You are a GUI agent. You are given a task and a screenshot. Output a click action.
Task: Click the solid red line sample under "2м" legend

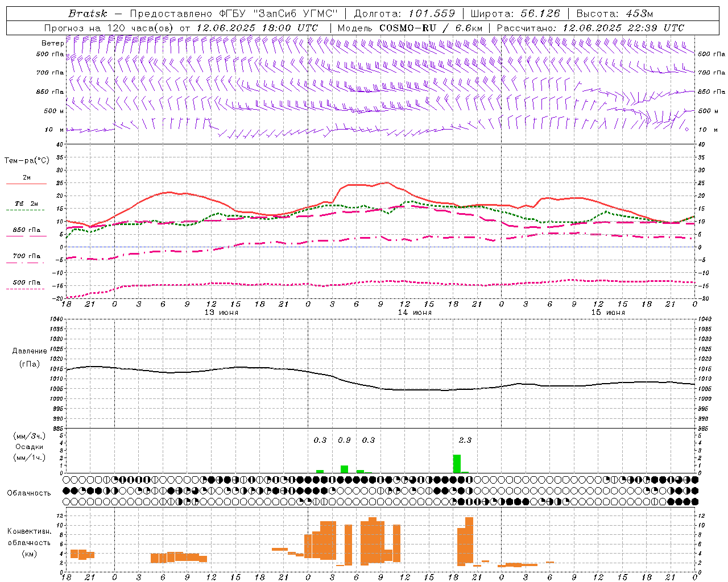point(26,184)
